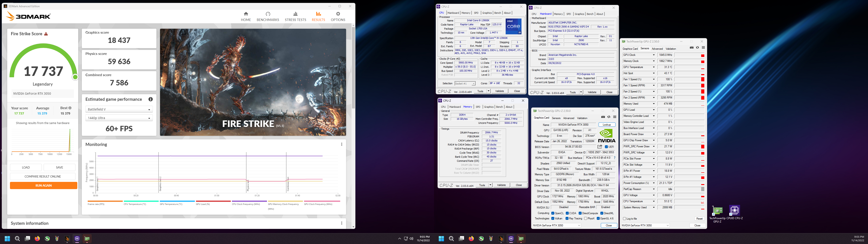Click RUN AGAIN button
Viewport: 868px width, 244px height.
[x=43, y=185]
